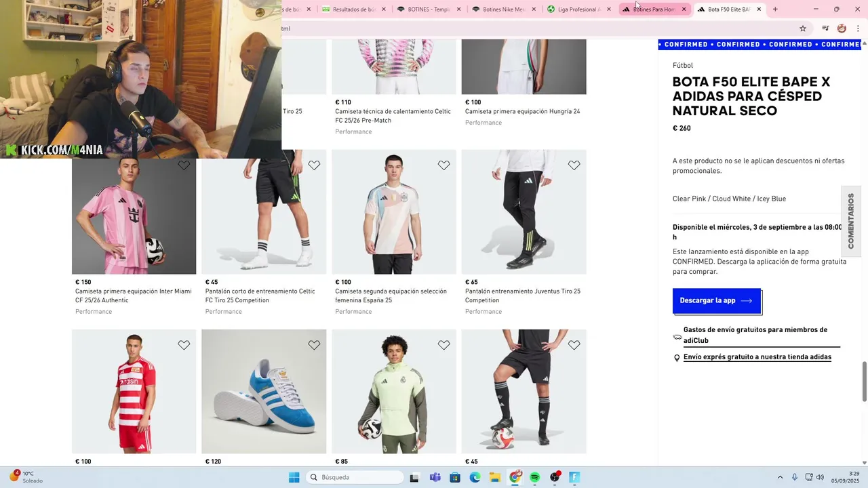Open free express delivery to adidas store link

757,357
